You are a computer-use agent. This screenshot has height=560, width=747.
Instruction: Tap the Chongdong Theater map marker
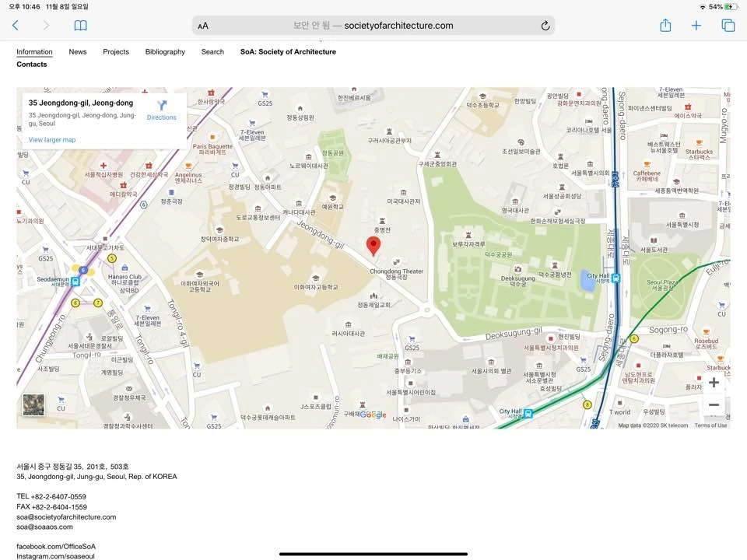pyautogui.click(x=396, y=262)
